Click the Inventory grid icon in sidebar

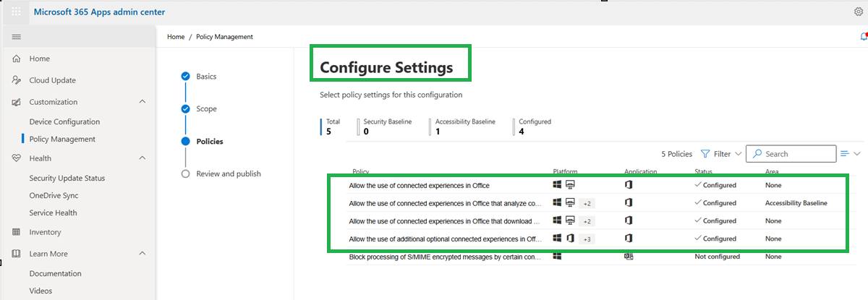pos(16,232)
